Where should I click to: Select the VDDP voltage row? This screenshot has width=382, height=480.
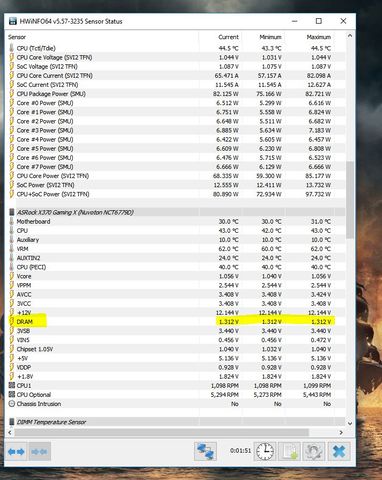(176, 367)
